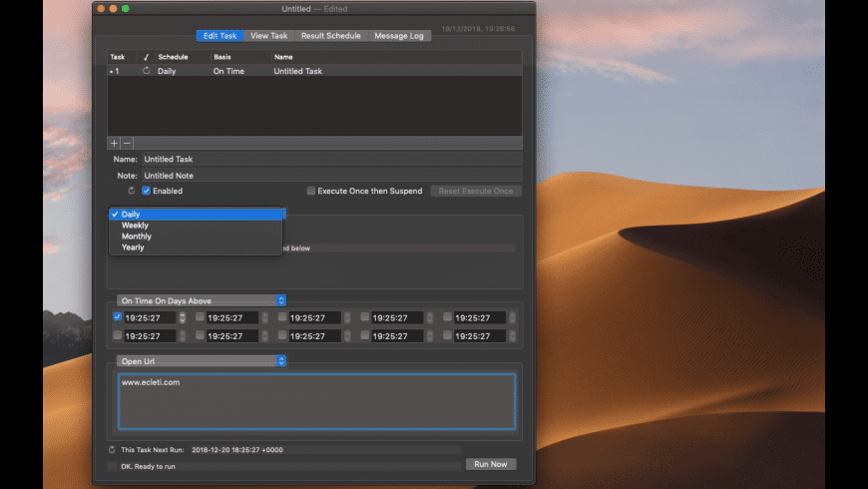The image size is (868, 489).
Task: Select Monthly in the schedule list
Action: tap(137, 237)
